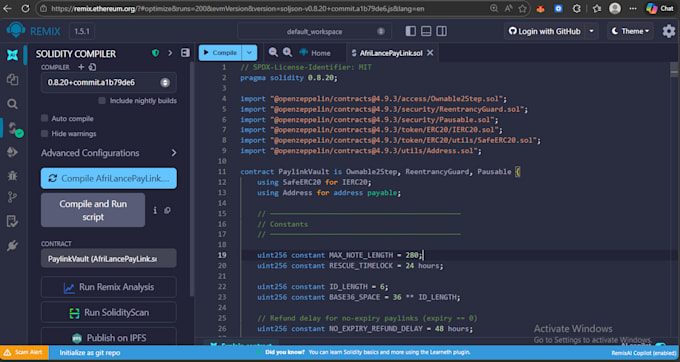Open the File Explorer sidebar icon
680x362 pixels.
12,79
